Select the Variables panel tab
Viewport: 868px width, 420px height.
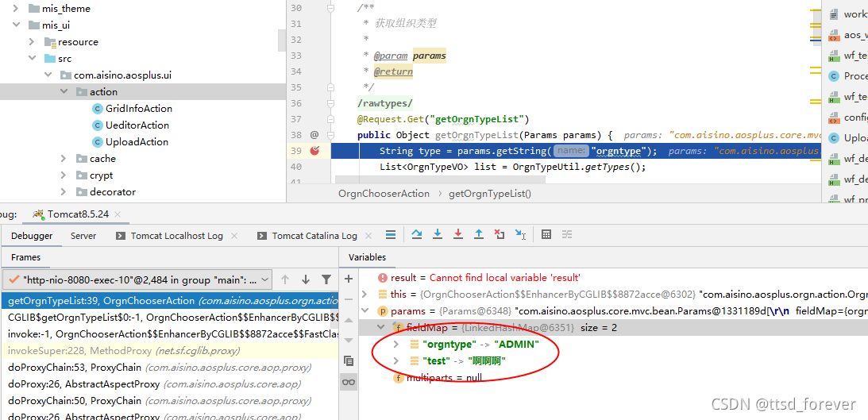click(x=367, y=257)
